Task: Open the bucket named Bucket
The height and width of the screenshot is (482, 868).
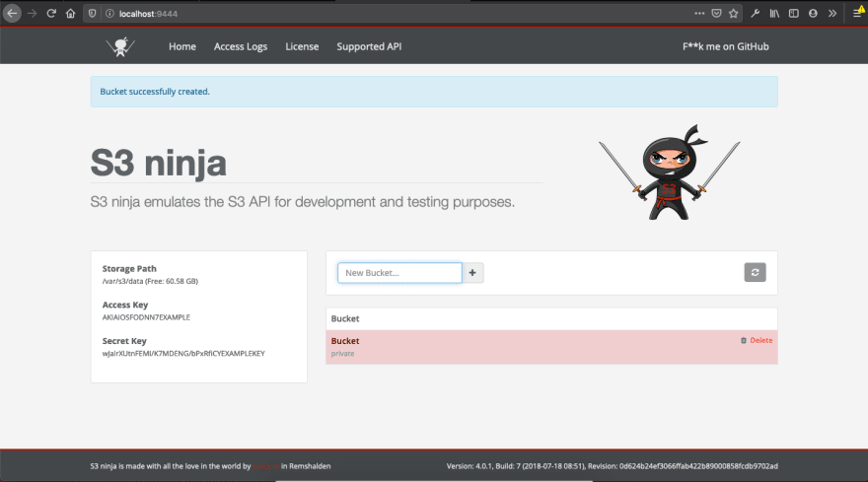Action: 345,341
